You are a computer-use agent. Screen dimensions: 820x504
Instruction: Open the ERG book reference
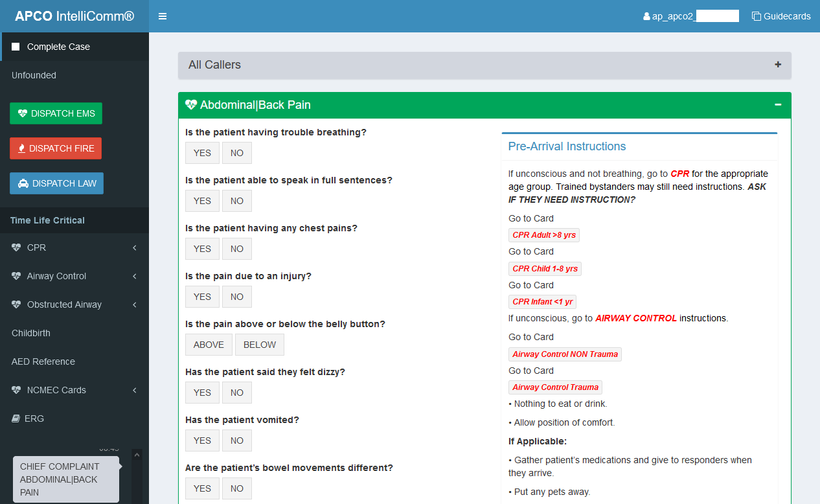34,418
